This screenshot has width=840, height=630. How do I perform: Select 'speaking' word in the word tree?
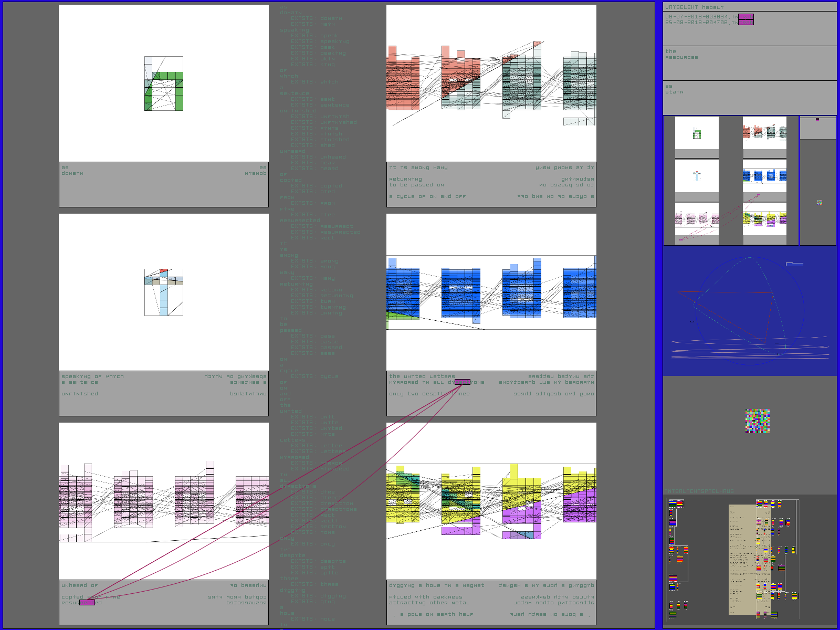click(295, 30)
